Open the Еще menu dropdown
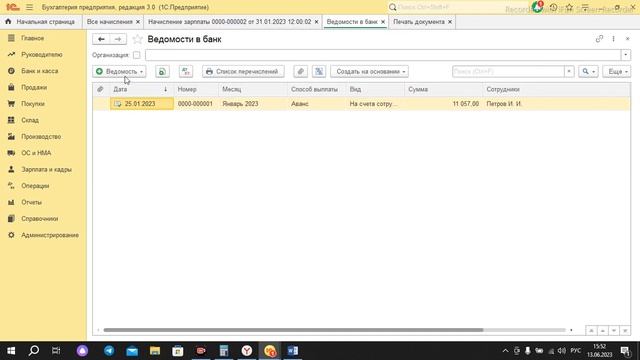Screen dimensions: 640x360 pyautogui.click(x=617, y=71)
